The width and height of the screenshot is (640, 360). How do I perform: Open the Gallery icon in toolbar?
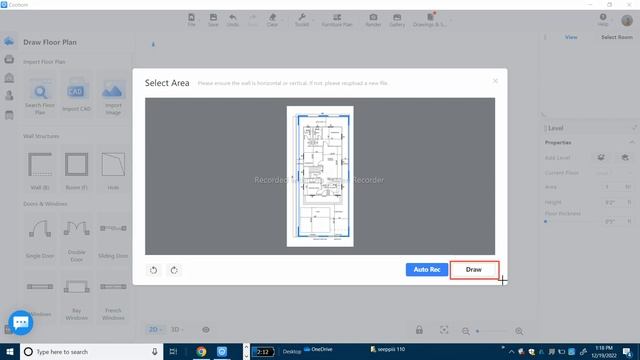[x=397, y=20]
